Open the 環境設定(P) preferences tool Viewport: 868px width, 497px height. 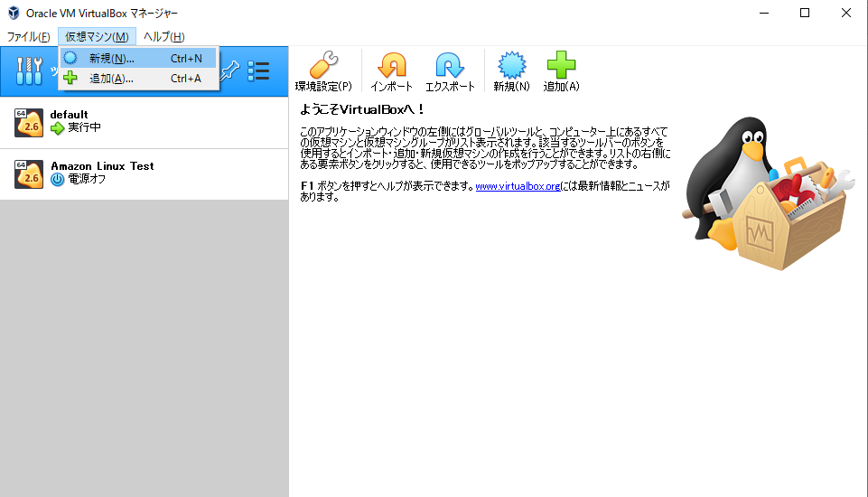[323, 70]
